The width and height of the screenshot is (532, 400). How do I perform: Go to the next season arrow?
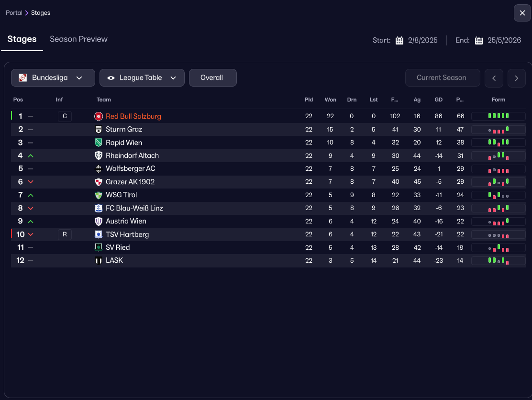point(516,78)
